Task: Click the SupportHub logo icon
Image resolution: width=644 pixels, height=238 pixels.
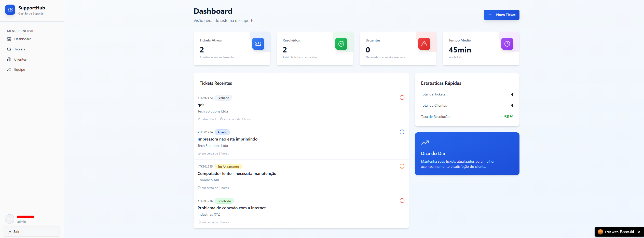Action: tap(10, 10)
